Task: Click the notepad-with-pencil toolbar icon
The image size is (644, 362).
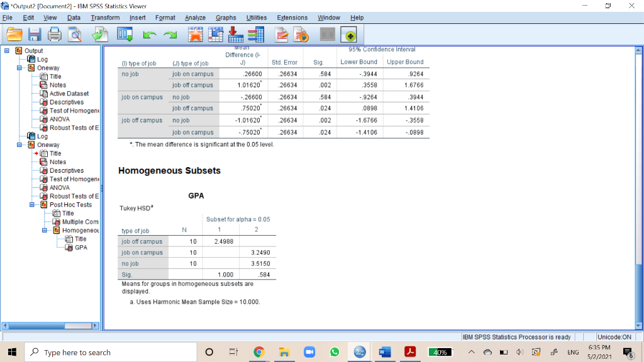Action: tap(282, 35)
